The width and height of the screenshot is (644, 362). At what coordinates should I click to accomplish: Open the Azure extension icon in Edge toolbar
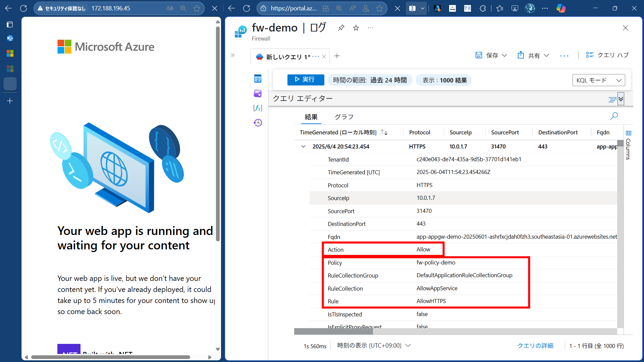437,8
